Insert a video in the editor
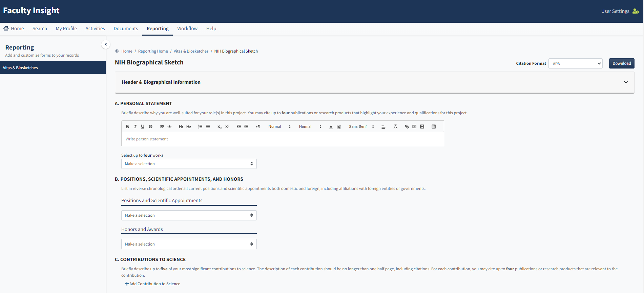 point(422,126)
